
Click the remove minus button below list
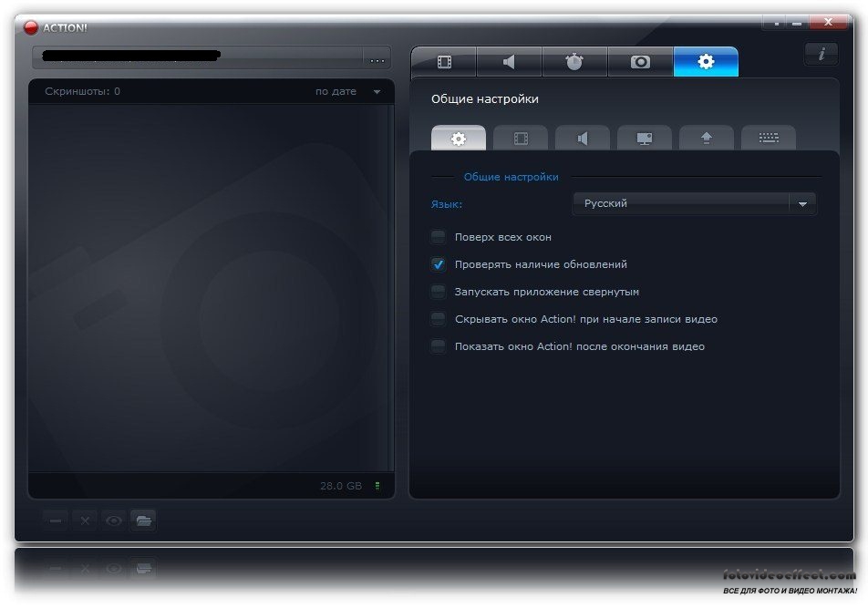pos(56,520)
